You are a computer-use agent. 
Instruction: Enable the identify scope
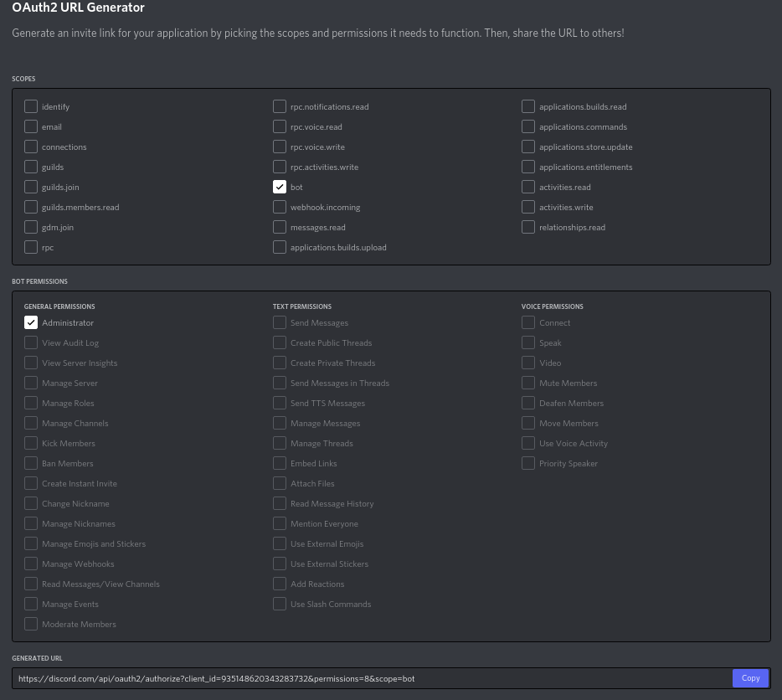tap(31, 107)
